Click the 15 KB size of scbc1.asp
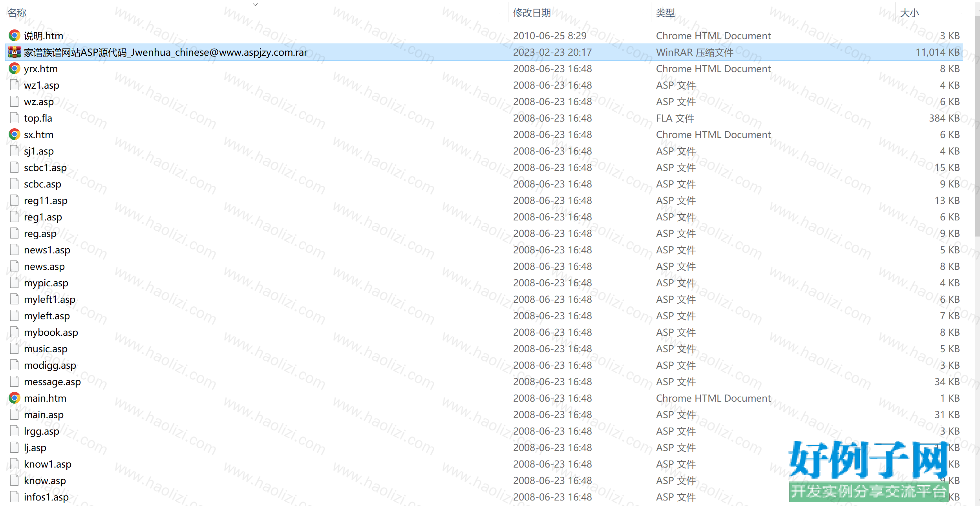This screenshot has width=980, height=506. pos(947,167)
